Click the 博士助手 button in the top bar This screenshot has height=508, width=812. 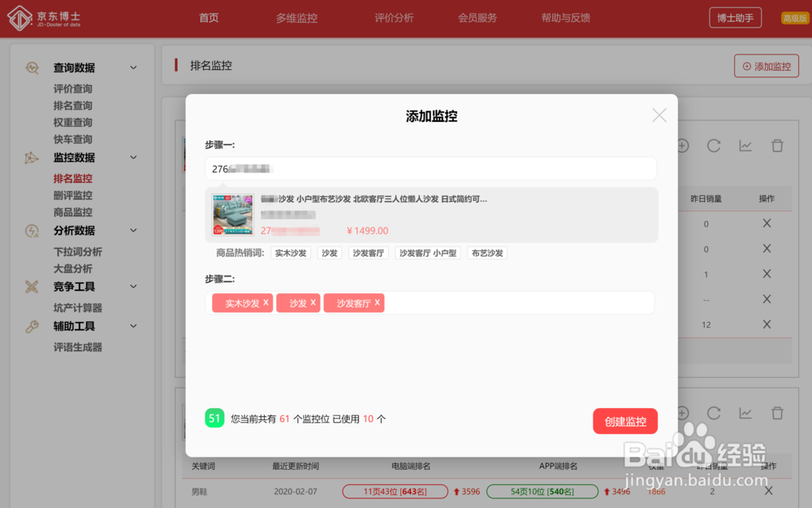[x=735, y=17]
